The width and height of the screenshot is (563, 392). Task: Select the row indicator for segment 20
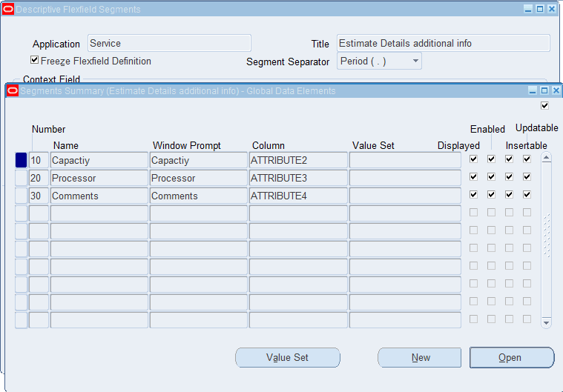(x=21, y=178)
